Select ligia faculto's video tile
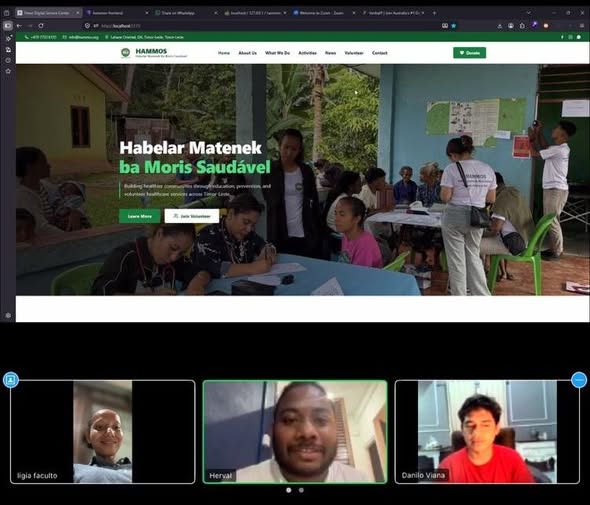 pos(103,432)
